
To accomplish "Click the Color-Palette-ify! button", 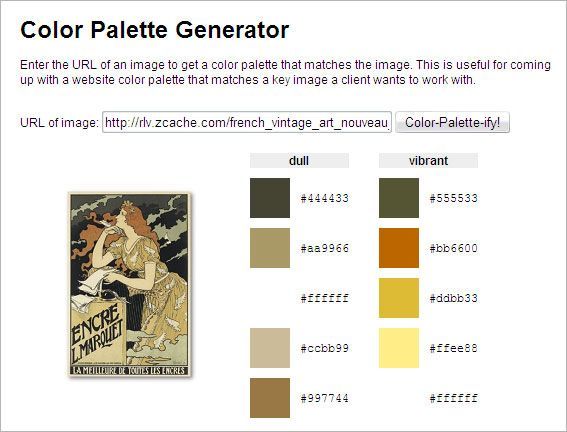I will (452, 122).
